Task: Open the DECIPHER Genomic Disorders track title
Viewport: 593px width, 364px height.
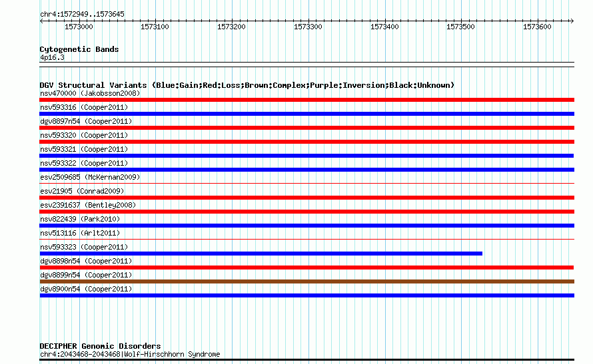Action: pyautogui.click(x=100, y=346)
